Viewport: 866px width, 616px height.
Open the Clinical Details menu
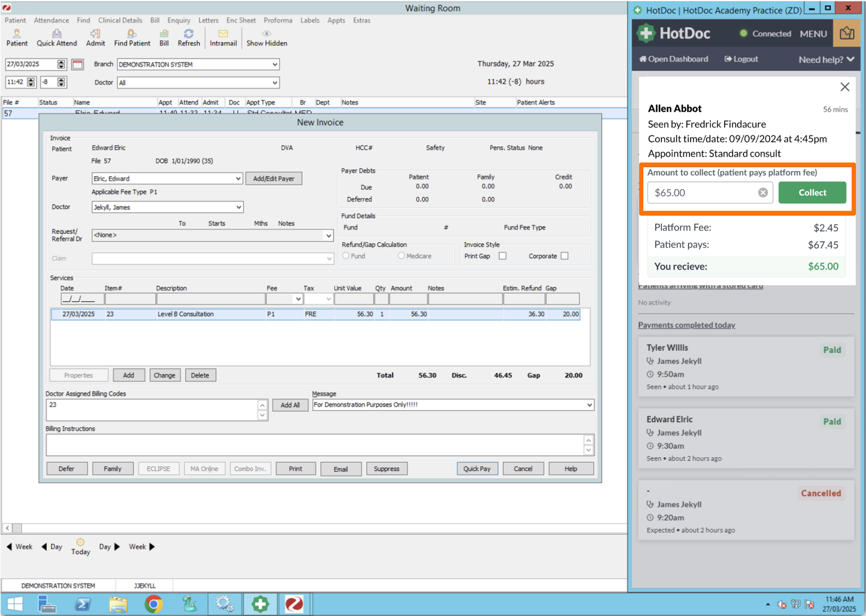[120, 20]
